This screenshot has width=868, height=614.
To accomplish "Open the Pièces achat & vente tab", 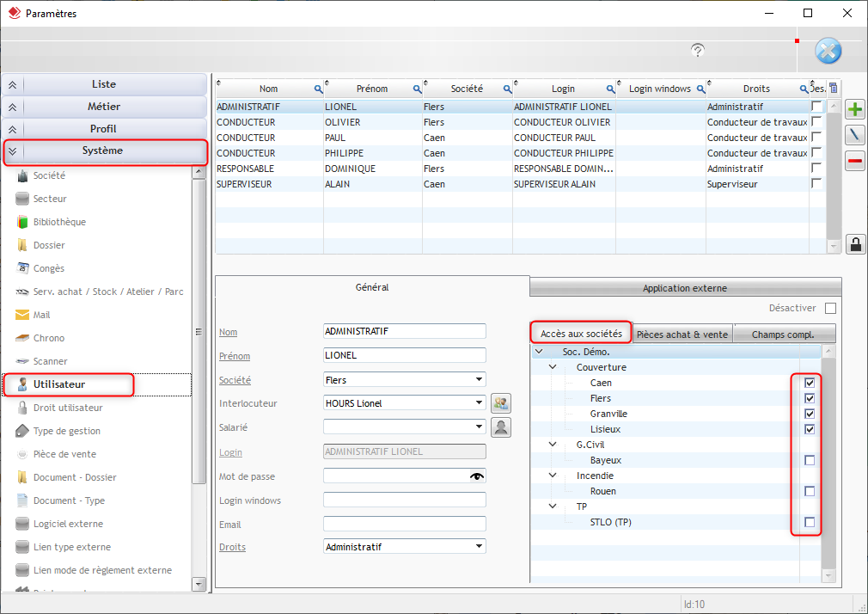I will 682,335.
